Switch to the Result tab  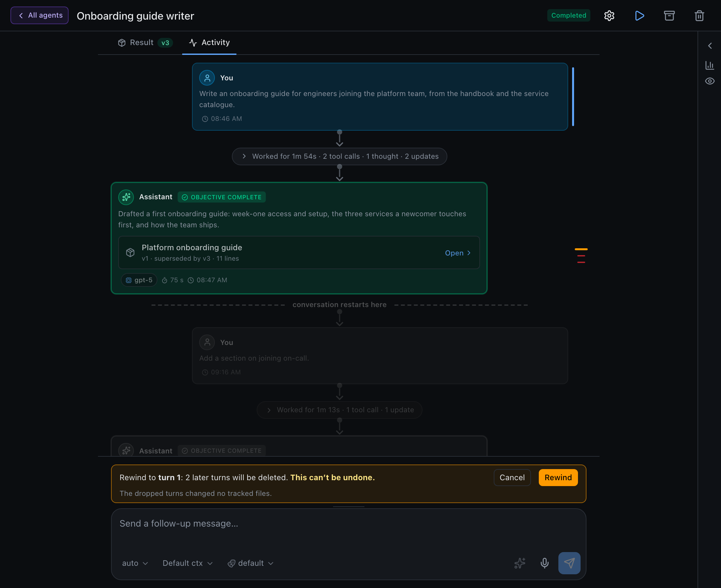[145, 43]
